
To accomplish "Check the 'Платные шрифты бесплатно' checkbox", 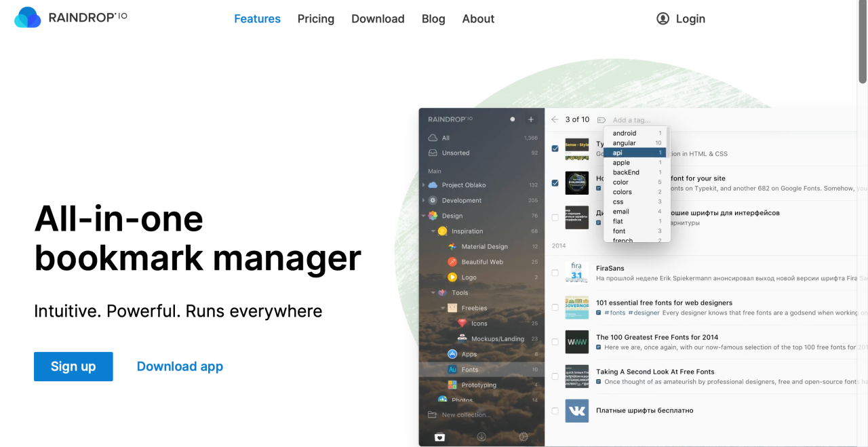I will (x=555, y=411).
